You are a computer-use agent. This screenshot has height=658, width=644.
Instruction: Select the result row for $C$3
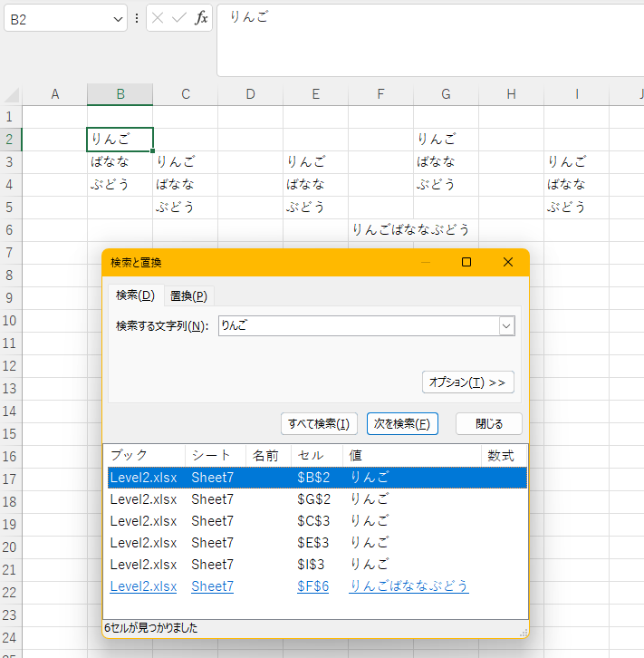coord(317,521)
